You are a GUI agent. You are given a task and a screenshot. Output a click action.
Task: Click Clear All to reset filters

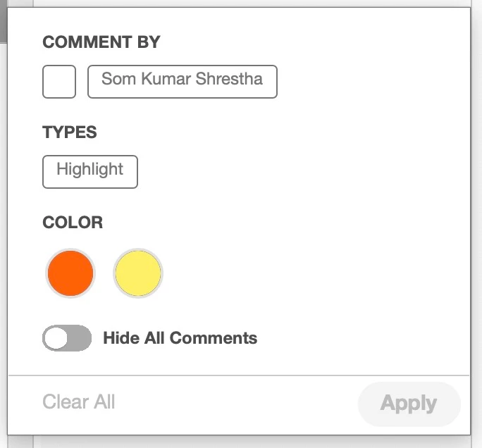(x=79, y=402)
